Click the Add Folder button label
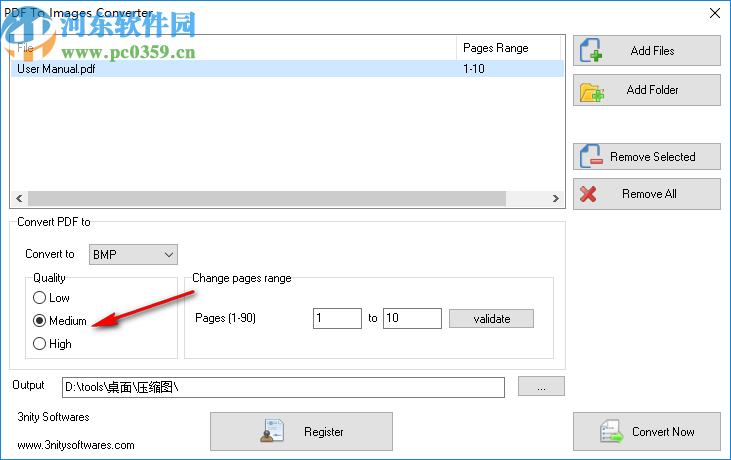The image size is (731, 460). tap(652, 90)
